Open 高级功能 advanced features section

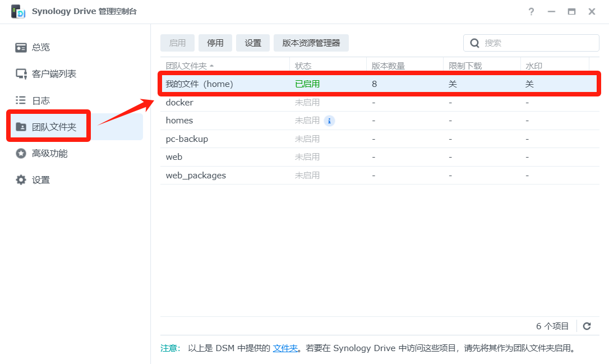49,153
